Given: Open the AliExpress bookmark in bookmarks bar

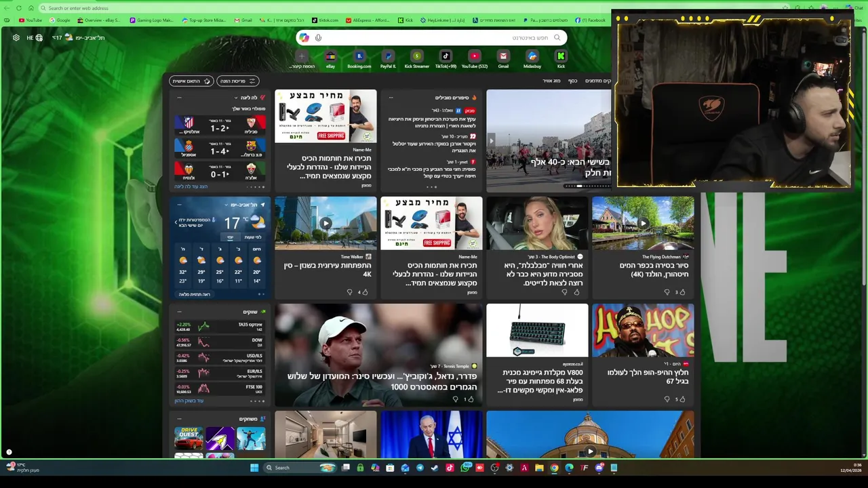Looking at the screenshot, I should click(x=367, y=20).
